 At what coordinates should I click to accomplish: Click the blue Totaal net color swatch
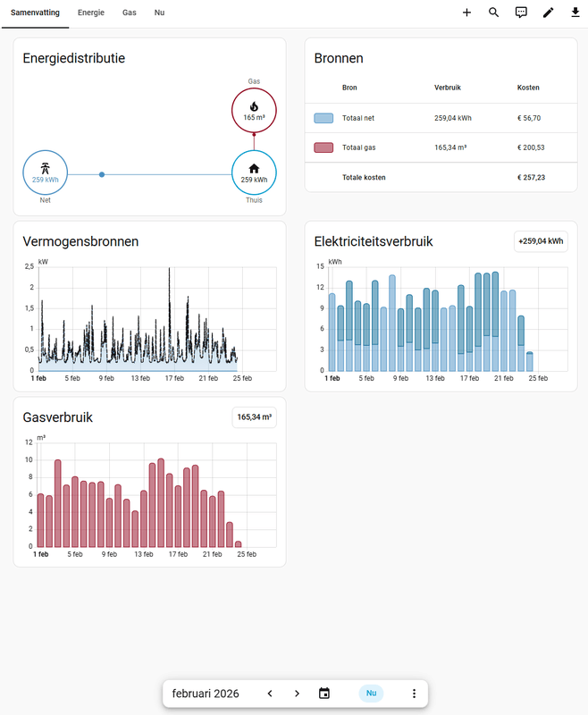323,118
